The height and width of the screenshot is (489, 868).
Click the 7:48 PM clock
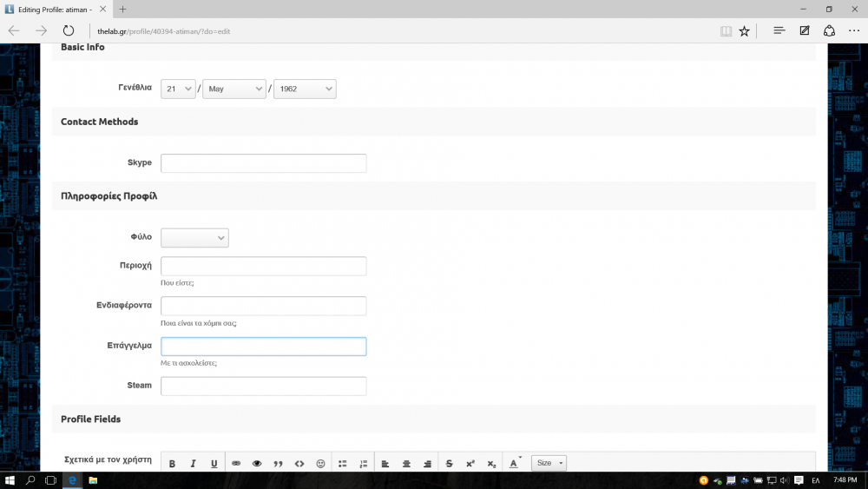point(845,480)
